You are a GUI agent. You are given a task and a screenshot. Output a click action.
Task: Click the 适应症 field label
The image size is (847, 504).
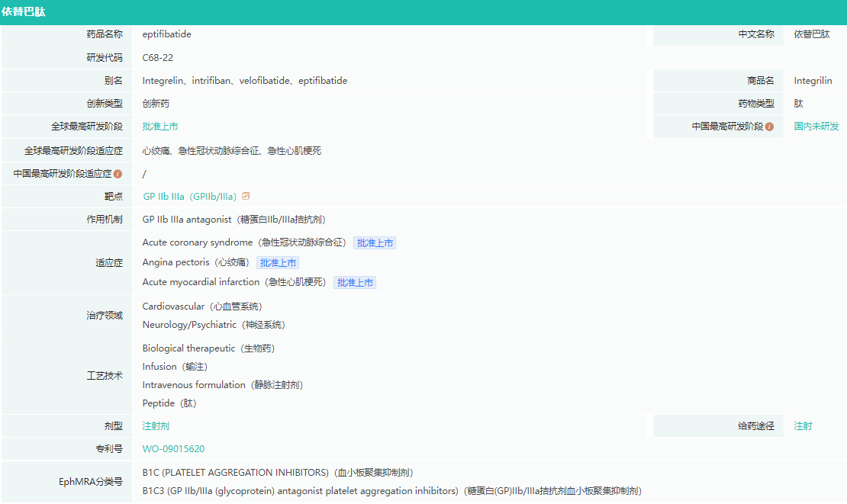[x=109, y=263]
